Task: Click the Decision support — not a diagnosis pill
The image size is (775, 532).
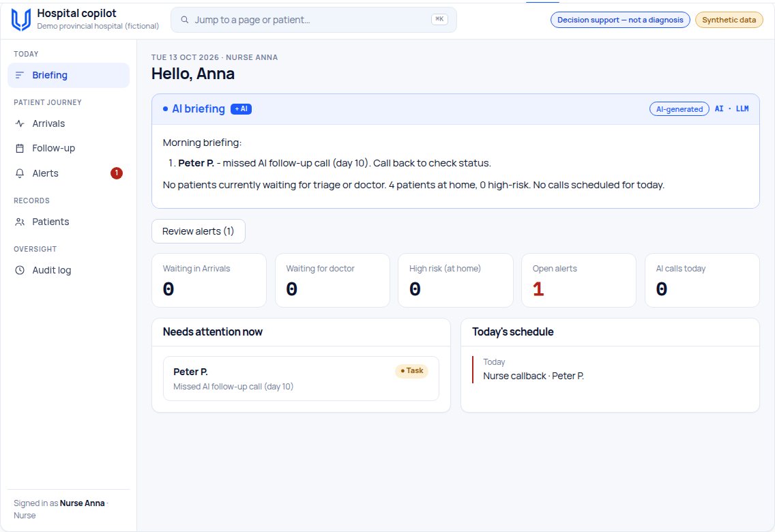Action: (620, 20)
